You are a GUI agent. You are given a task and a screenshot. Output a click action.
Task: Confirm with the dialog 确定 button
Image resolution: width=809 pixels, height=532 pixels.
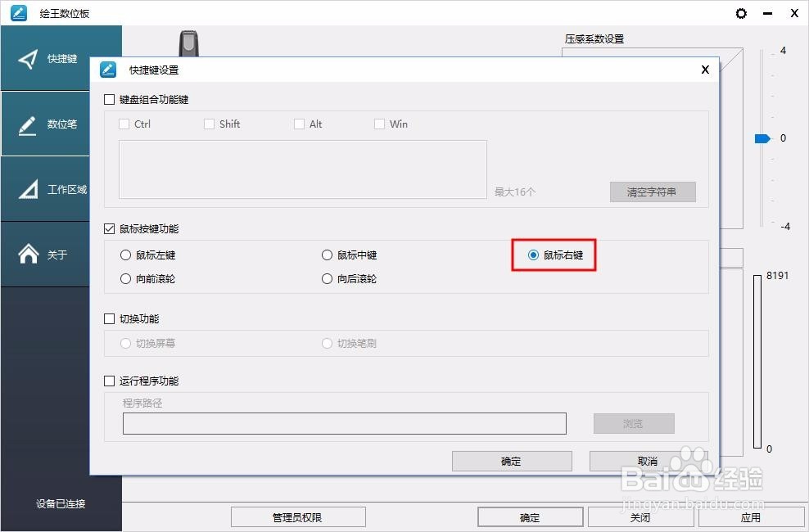[x=511, y=461]
